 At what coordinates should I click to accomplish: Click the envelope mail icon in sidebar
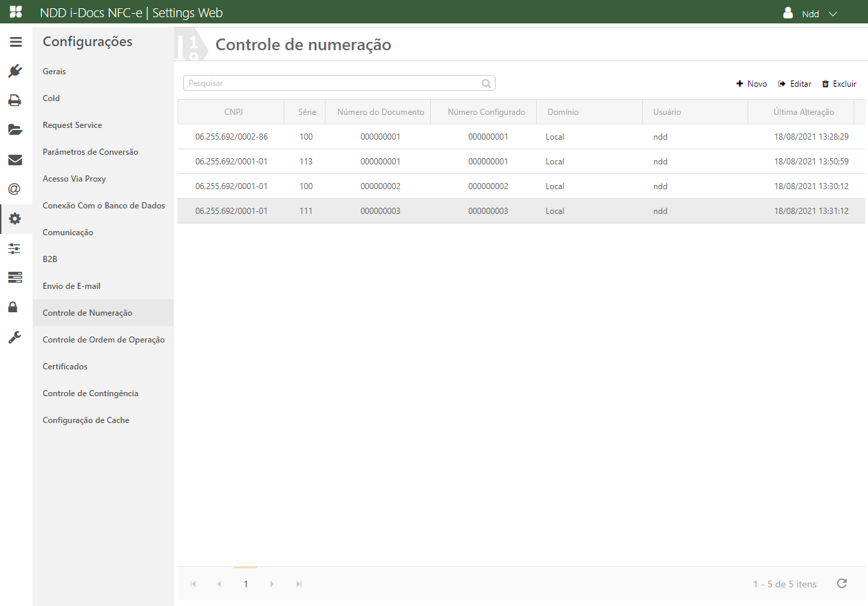pyautogui.click(x=15, y=160)
